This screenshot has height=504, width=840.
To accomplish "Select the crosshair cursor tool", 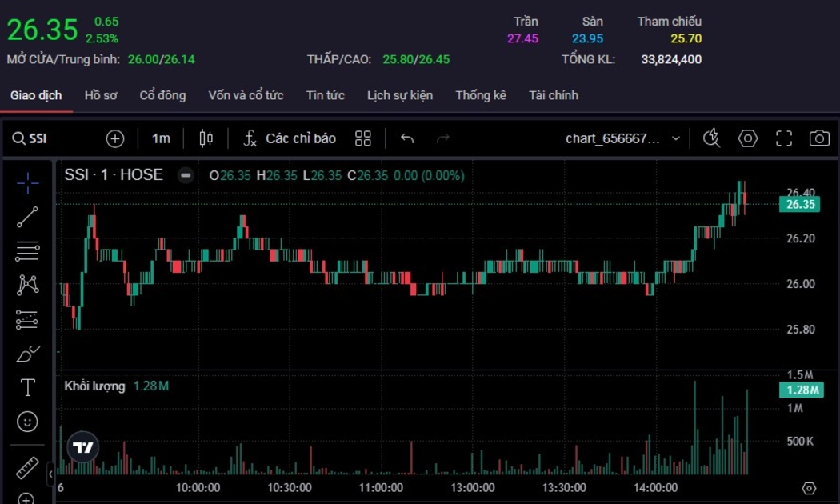I will click(x=27, y=183).
